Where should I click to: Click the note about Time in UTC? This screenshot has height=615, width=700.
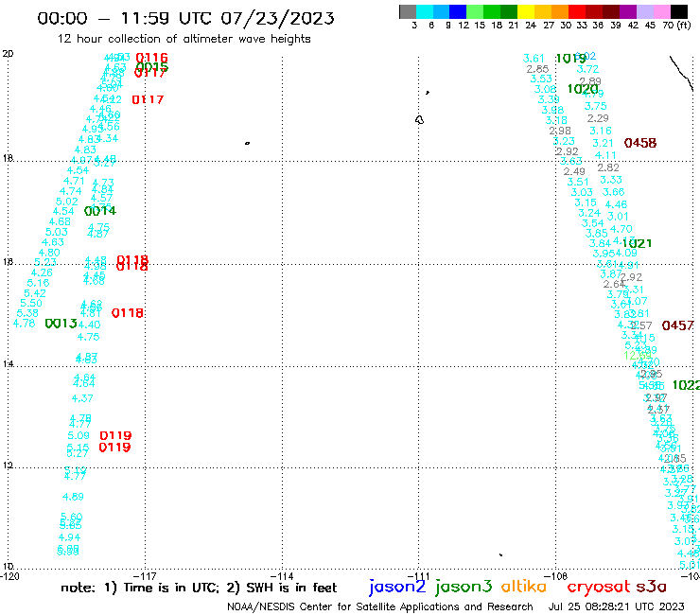199,588
